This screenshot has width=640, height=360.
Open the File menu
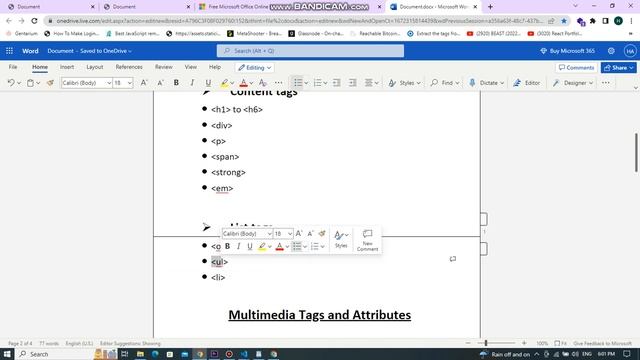click(13, 67)
